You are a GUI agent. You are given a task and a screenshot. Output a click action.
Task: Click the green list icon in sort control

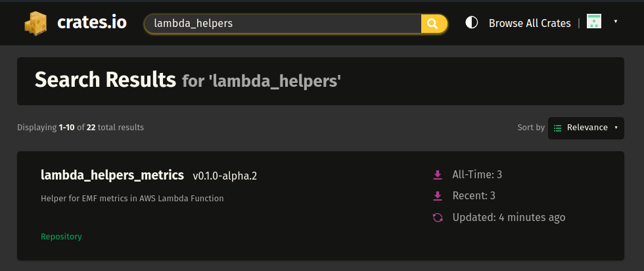point(557,128)
